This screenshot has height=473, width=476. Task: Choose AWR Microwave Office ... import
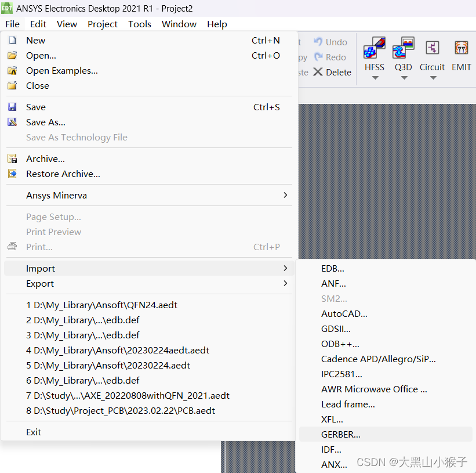click(x=386, y=389)
